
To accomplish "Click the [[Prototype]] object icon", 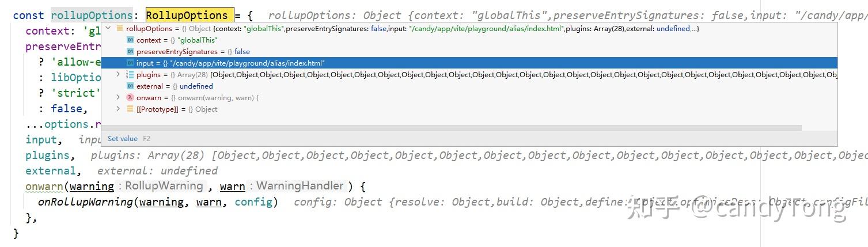I will (x=130, y=109).
